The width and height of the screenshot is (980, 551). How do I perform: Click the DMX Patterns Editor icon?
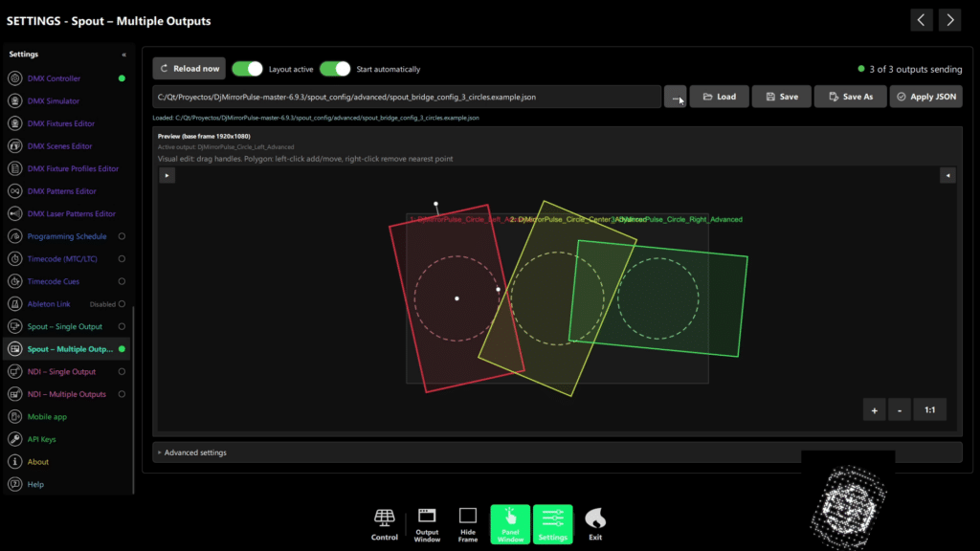[x=15, y=190]
